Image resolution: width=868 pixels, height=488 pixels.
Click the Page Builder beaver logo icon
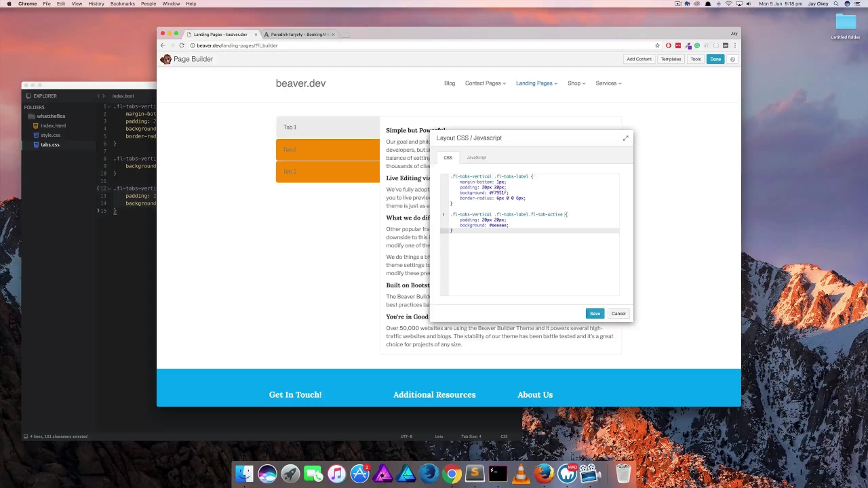click(x=165, y=59)
